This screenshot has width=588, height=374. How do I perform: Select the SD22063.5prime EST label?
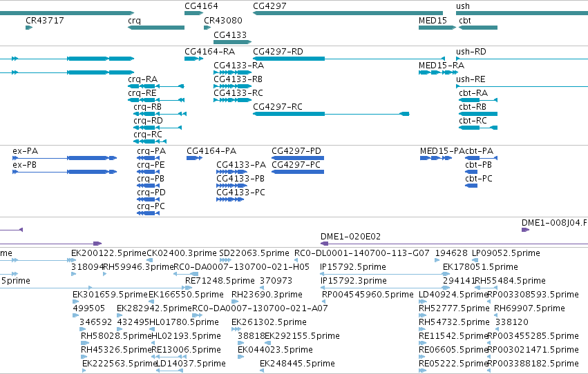click(254, 253)
